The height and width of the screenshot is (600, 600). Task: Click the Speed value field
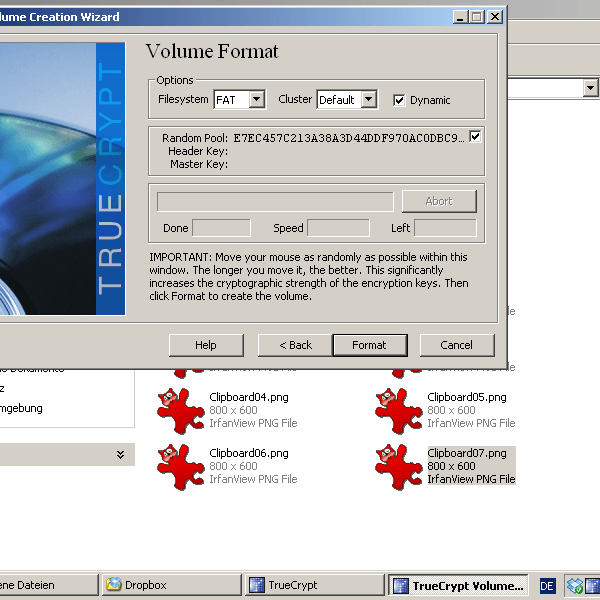pyautogui.click(x=338, y=228)
